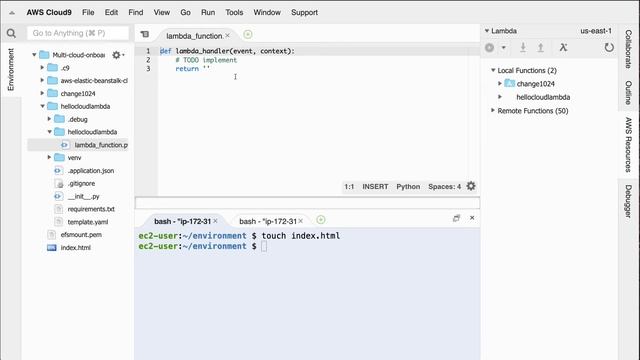Open the environment settings gear icon
This screenshot has height=360, width=640.
pyautogui.click(x=116, y=55)
